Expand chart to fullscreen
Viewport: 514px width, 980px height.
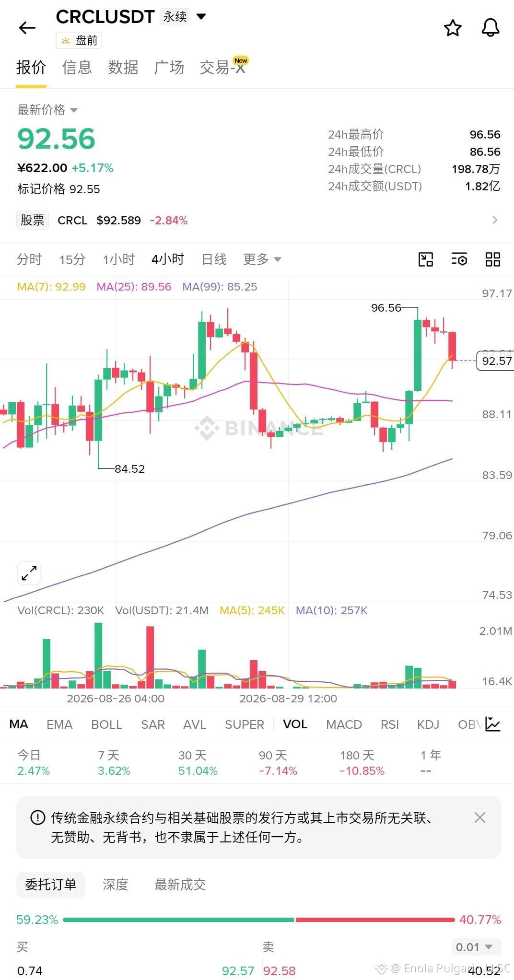29,572
